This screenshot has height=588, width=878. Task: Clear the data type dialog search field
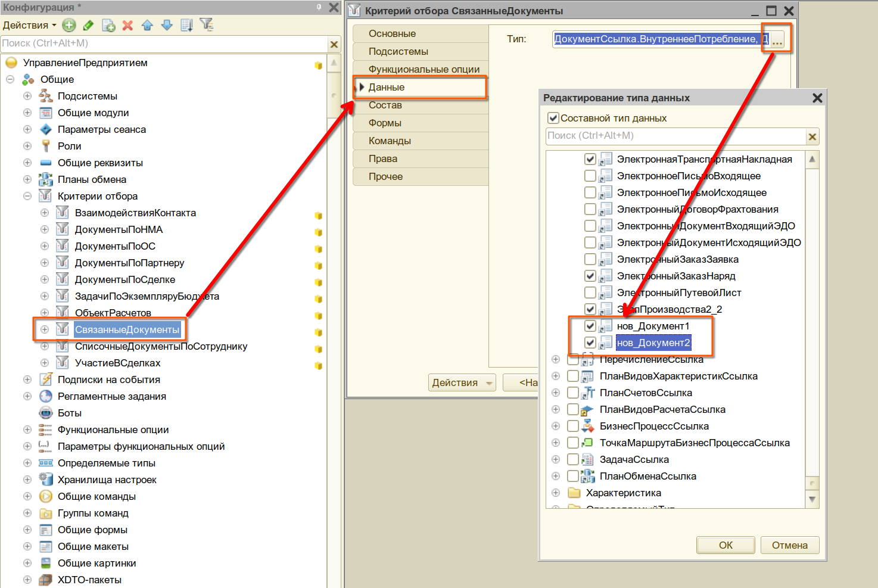pos(812,137)
